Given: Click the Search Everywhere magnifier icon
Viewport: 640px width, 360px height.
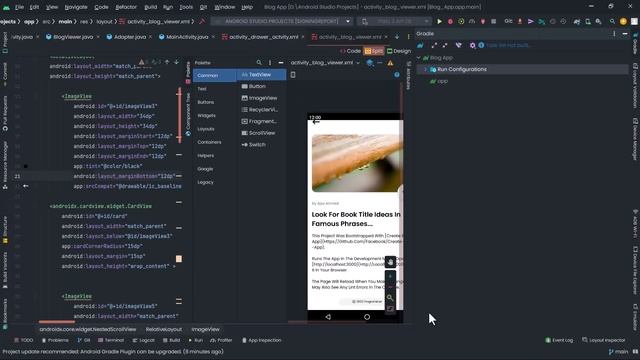Looking at the screenshot, I should click(612, 21).
